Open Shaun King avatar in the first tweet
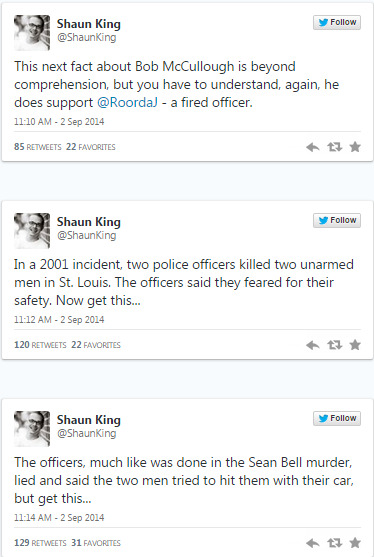Screen dimensions: 374x557 pos(32,33)
